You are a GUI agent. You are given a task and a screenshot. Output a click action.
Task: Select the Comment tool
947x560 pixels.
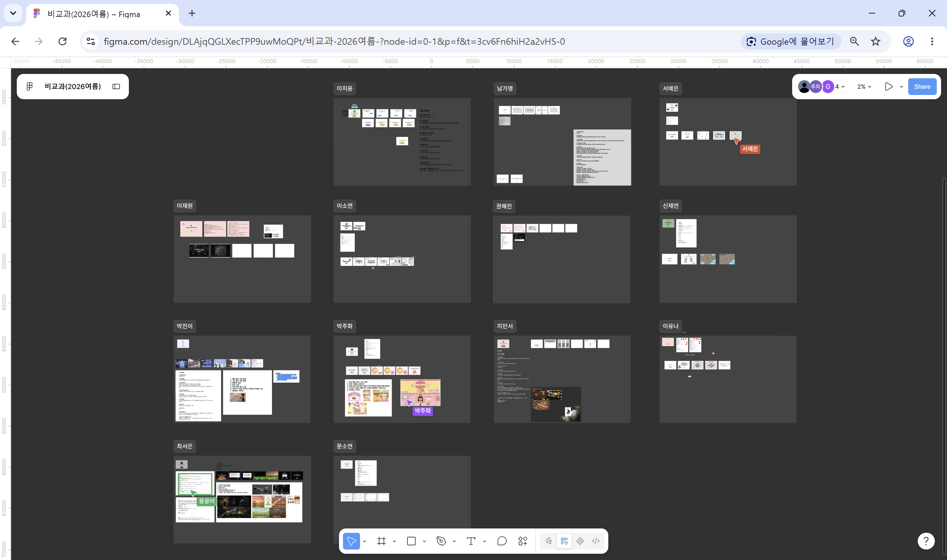click(x=502, y=541)
